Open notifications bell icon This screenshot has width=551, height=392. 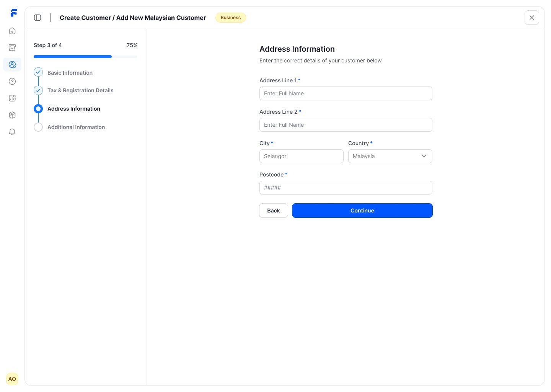tap(12, 132)
